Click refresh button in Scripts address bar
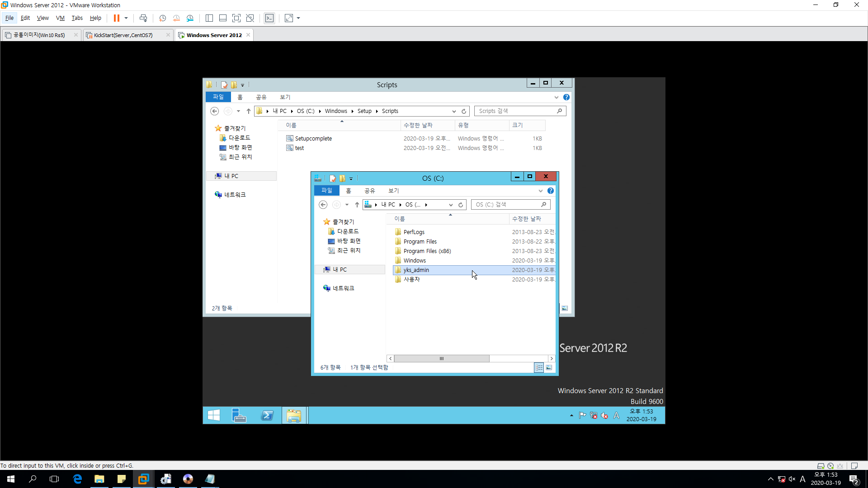This screenshot has width=868, height=488. click(464, 111)
